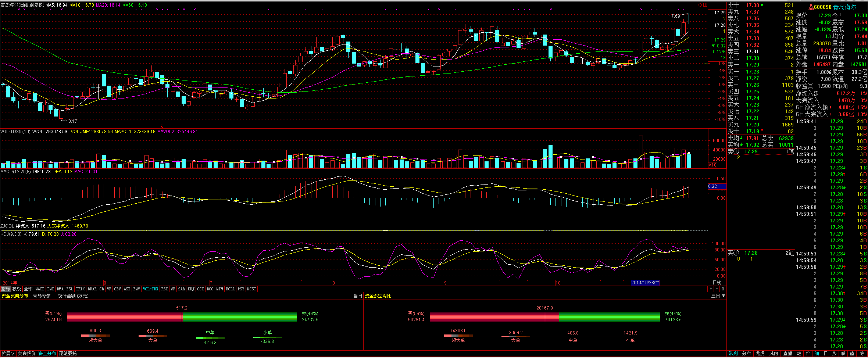The height and width of the screenshot is (358, 868).
Task: Select the WR indicator tab
Action: click(x=173, y=289)
